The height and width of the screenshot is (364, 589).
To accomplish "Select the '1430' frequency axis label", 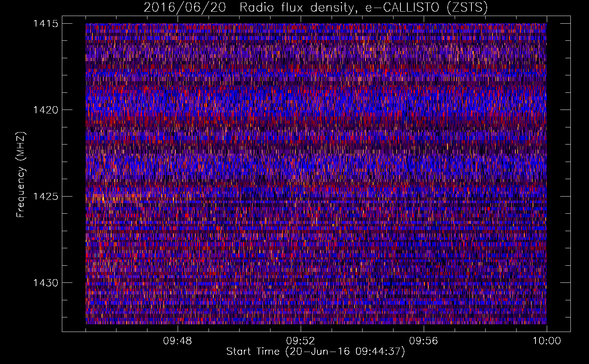I will (x=46, y=283).
